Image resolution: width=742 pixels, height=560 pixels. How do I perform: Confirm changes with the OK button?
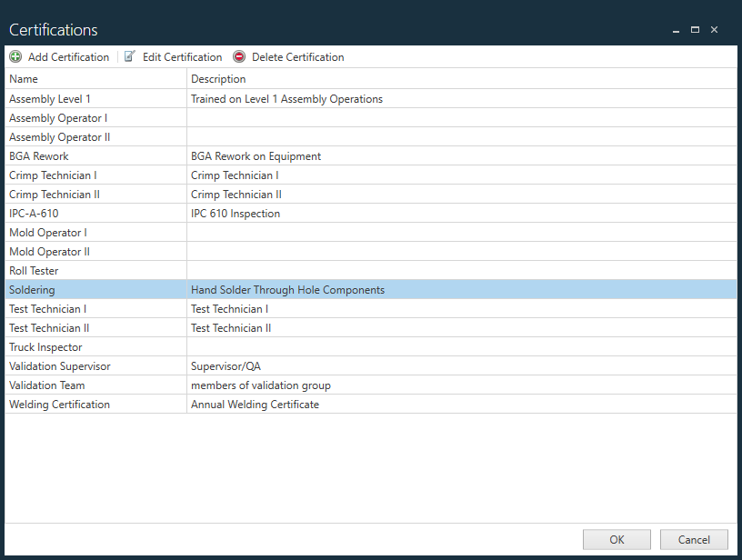point(617,538)
